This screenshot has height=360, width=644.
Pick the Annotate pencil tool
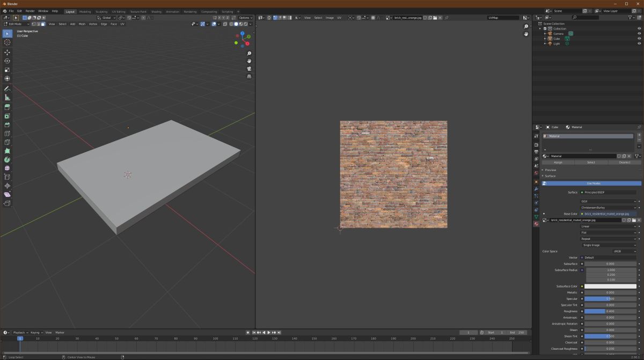click(8, 89)
